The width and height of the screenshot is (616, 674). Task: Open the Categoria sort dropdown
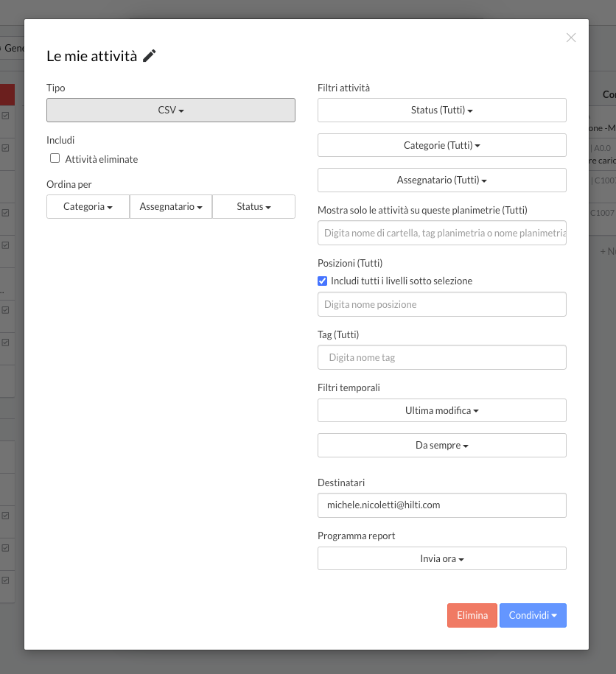click(88, 207)
